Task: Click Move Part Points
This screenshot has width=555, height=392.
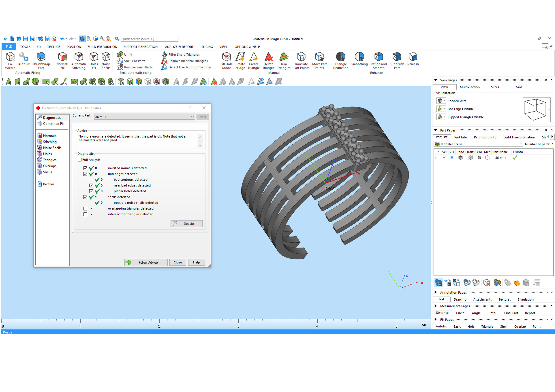Action: tap(319, 61)
